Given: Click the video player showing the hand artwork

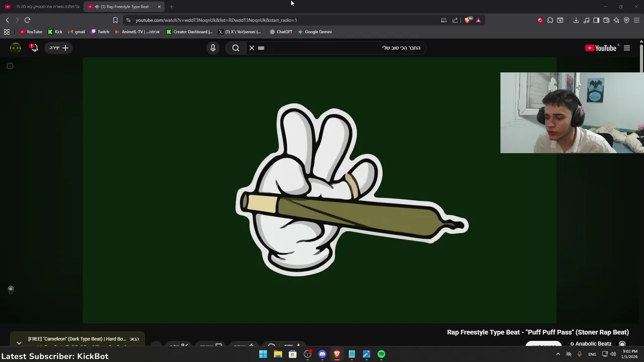Looking at the screenshot, I should click(319, 190).
